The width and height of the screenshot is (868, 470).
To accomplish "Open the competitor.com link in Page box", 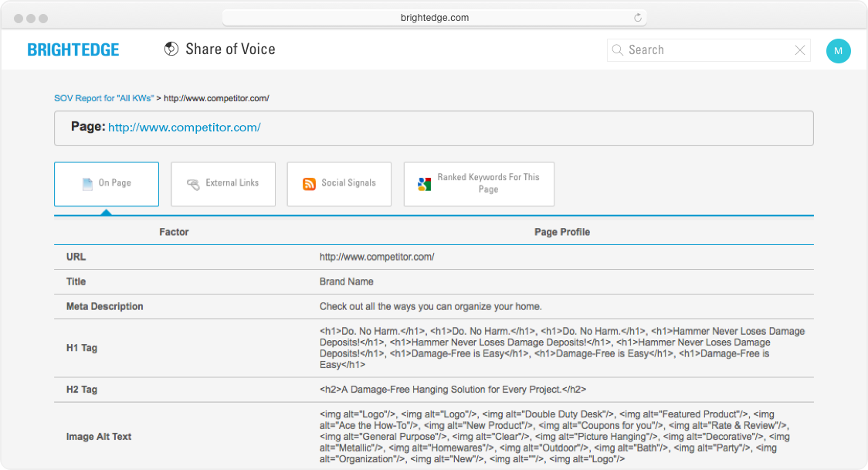I will pos(184,128).
